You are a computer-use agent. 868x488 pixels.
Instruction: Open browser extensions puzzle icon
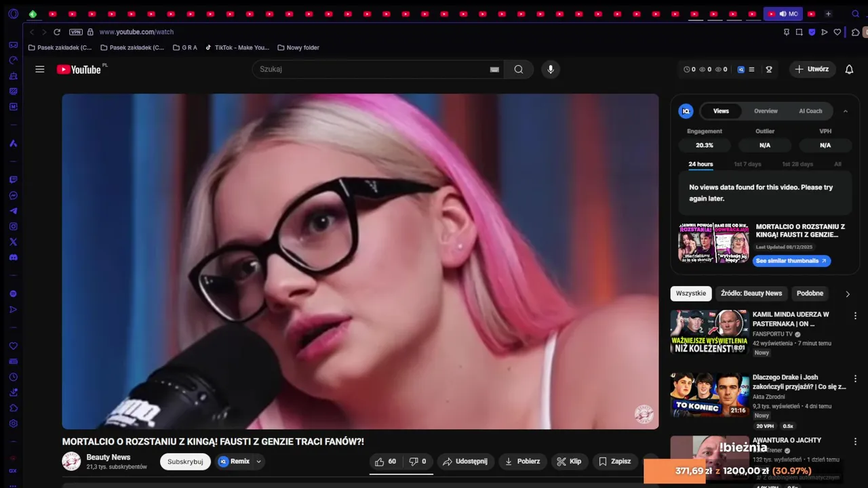[x=856, y=32]
